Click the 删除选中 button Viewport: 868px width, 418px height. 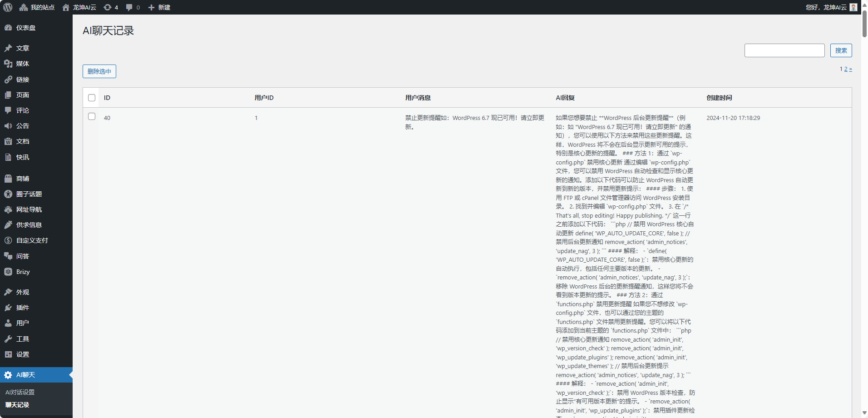tap(99, 71)
